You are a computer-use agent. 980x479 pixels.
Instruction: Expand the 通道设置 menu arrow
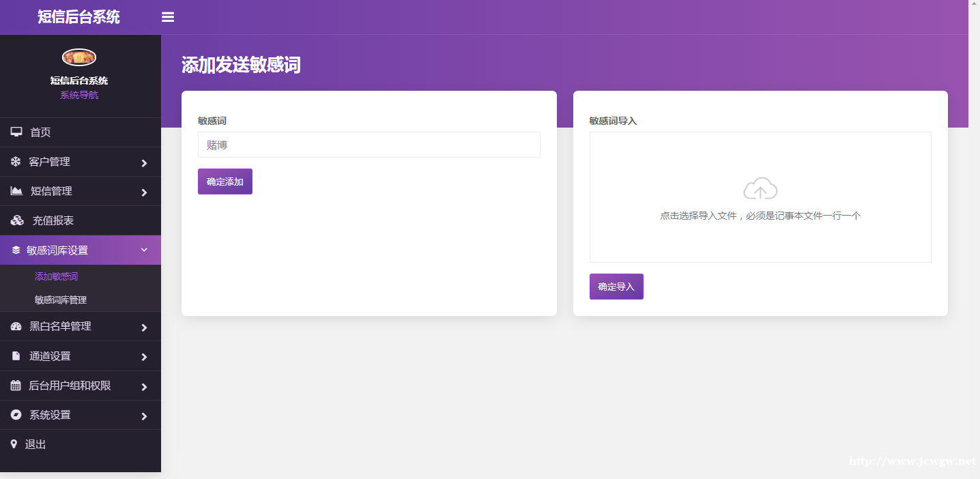[144, 355]
